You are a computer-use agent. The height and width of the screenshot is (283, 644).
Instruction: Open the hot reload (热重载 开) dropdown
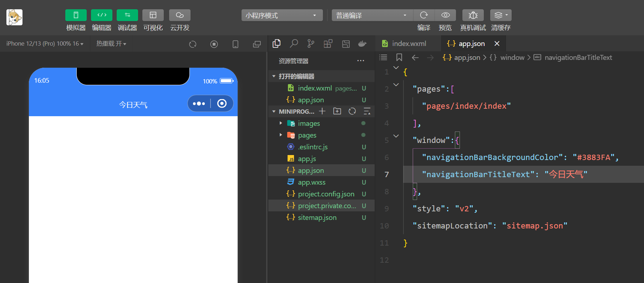pos(111,43)
